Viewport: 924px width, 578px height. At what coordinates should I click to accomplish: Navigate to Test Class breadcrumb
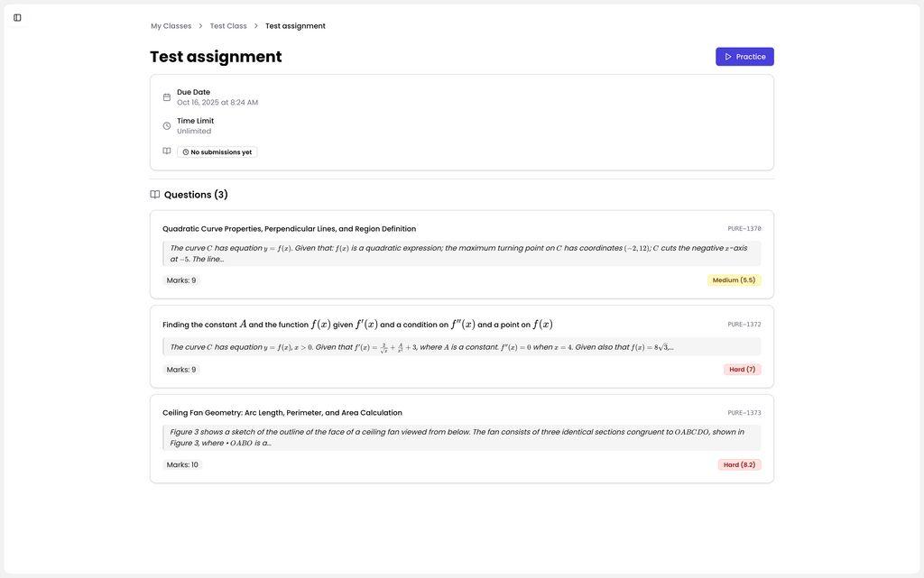pyautogui.click(x=228, y=26)
